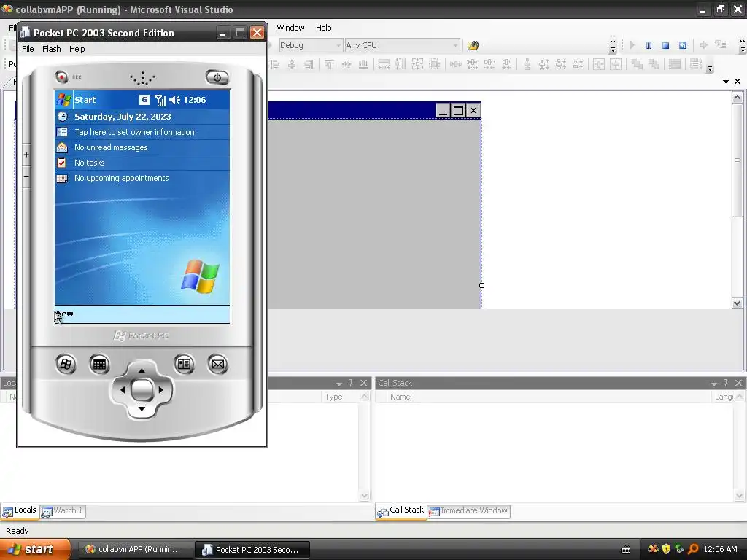Click the Show Next Statement arrow icon
The height and width of the screenshot is (560, 747).
pos(704,45)
